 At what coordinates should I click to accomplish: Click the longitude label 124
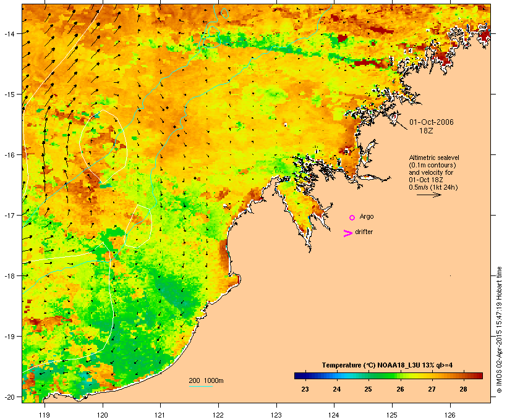pyautogui.click(x=334, y=415)
